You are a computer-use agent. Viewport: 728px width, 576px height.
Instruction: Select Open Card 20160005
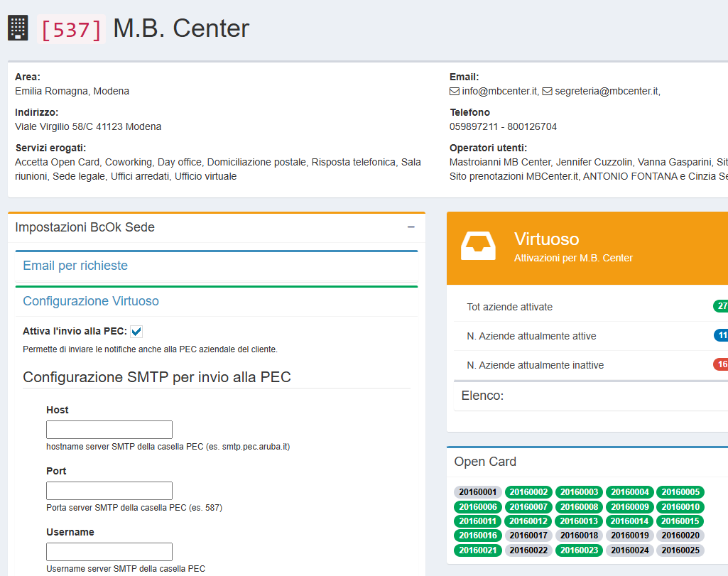click(680, 492)
